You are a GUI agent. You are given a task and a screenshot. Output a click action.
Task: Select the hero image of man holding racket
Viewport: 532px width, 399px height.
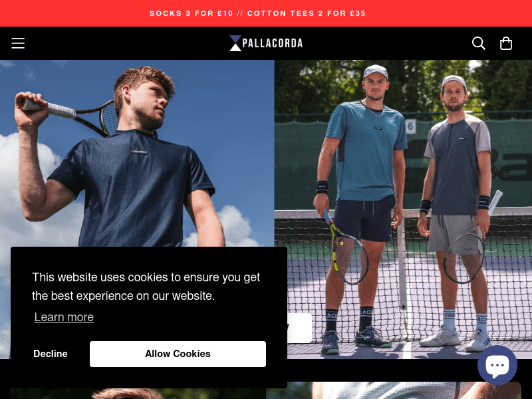137,154
